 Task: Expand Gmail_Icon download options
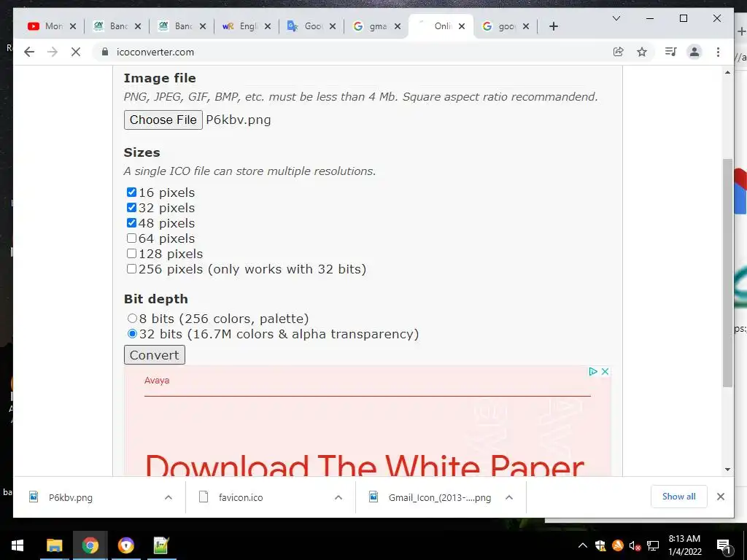point(508,497)
